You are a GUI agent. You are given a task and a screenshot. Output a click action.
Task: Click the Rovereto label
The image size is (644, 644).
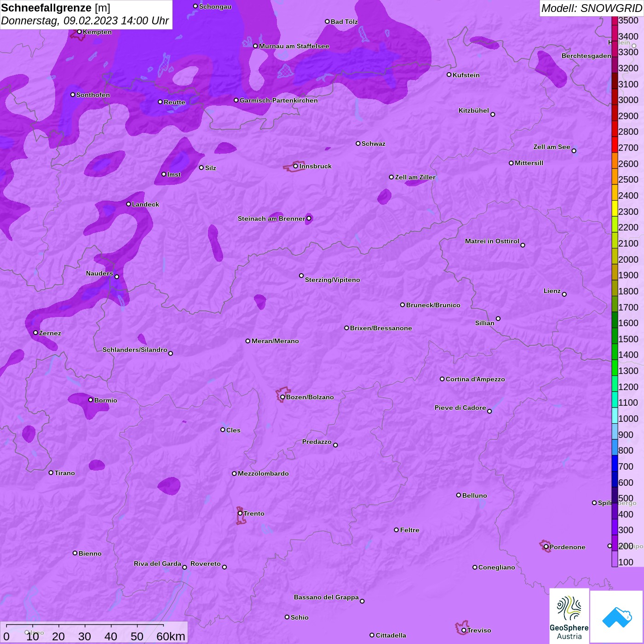point(206,563)
